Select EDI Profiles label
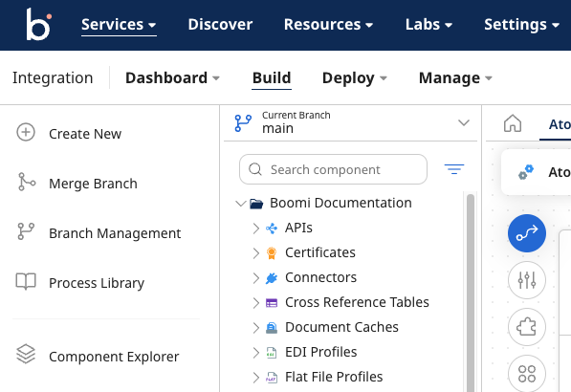The width and height of the screenshot is (571, 392). pos(320,352)
